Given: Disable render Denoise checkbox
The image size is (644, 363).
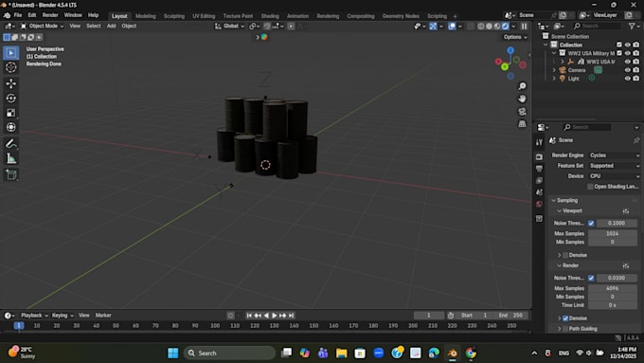Looking at the screenshot, I should (565, 318).
